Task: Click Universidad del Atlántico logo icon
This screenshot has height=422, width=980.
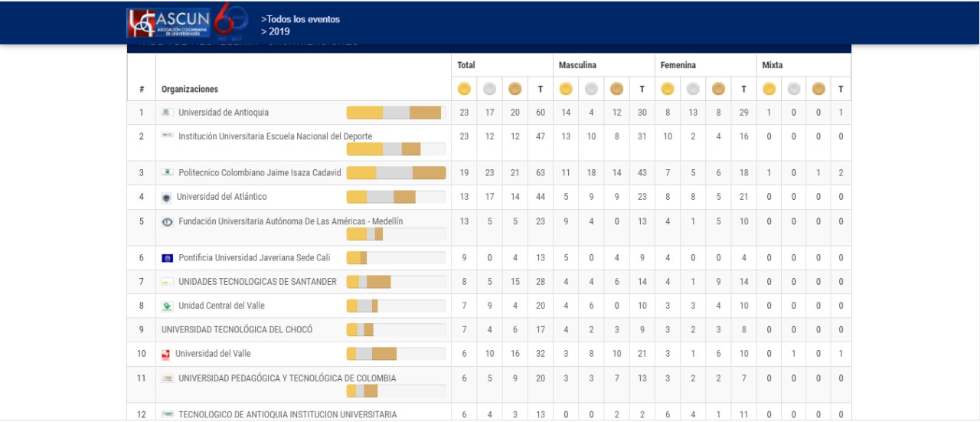Action: 166,198
